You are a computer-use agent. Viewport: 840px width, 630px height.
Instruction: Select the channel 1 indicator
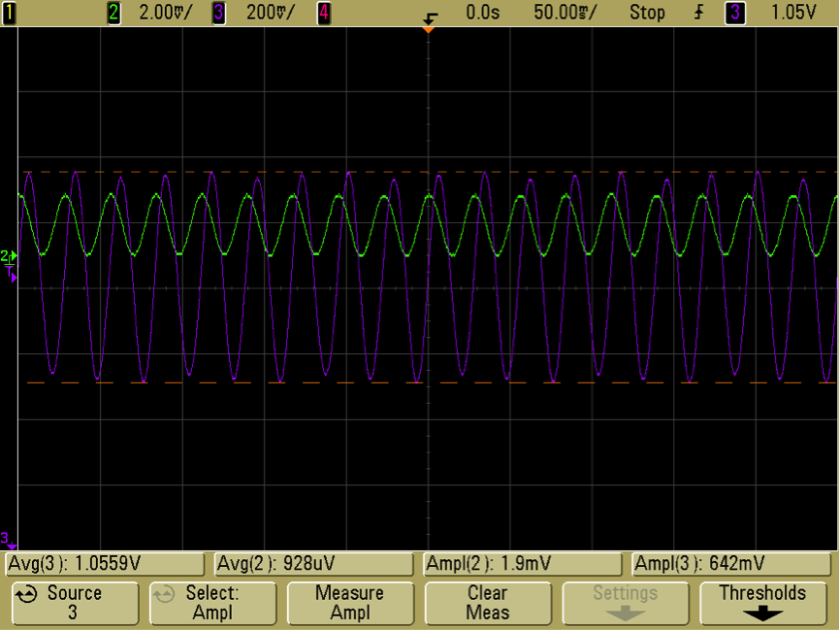tap(9, 13)
